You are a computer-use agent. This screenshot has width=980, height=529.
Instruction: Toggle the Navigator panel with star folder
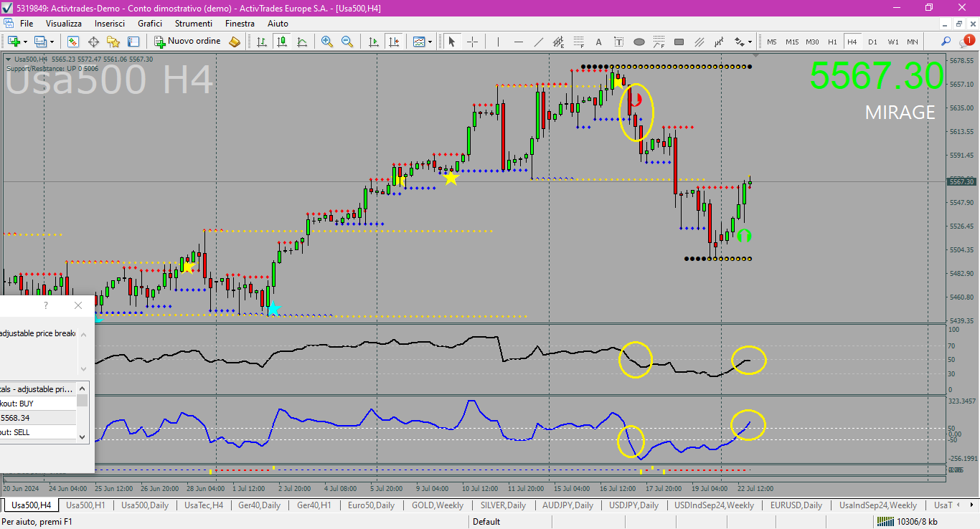(x=113, y=42)
